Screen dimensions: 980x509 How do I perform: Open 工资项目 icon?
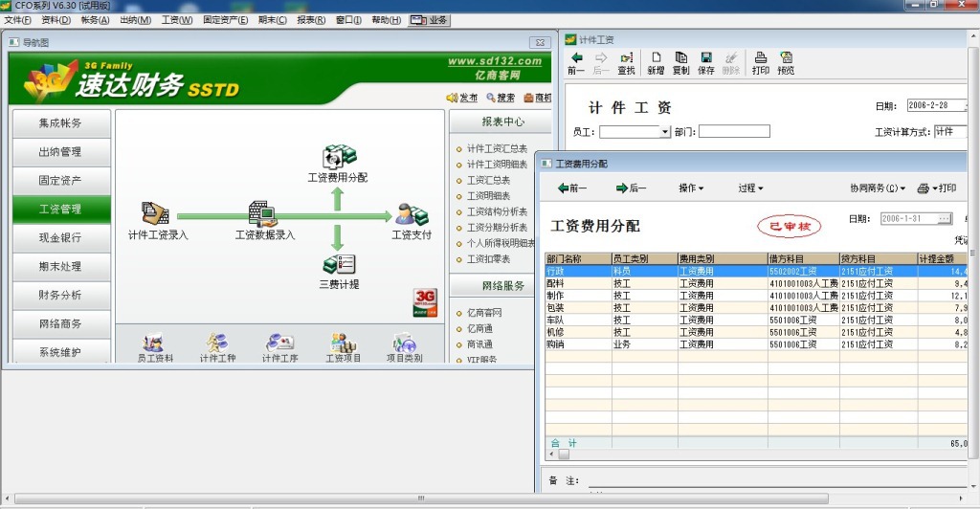(x=343, y=343)
